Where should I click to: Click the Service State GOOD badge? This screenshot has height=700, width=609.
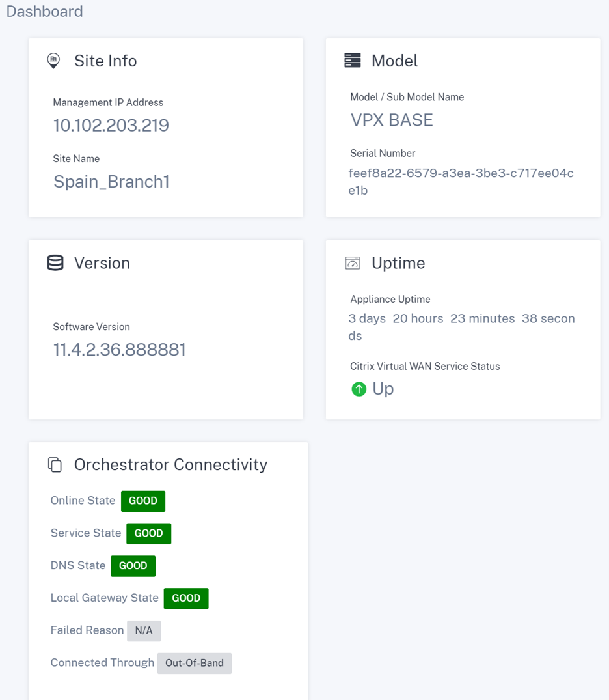(x=148, y=533)
